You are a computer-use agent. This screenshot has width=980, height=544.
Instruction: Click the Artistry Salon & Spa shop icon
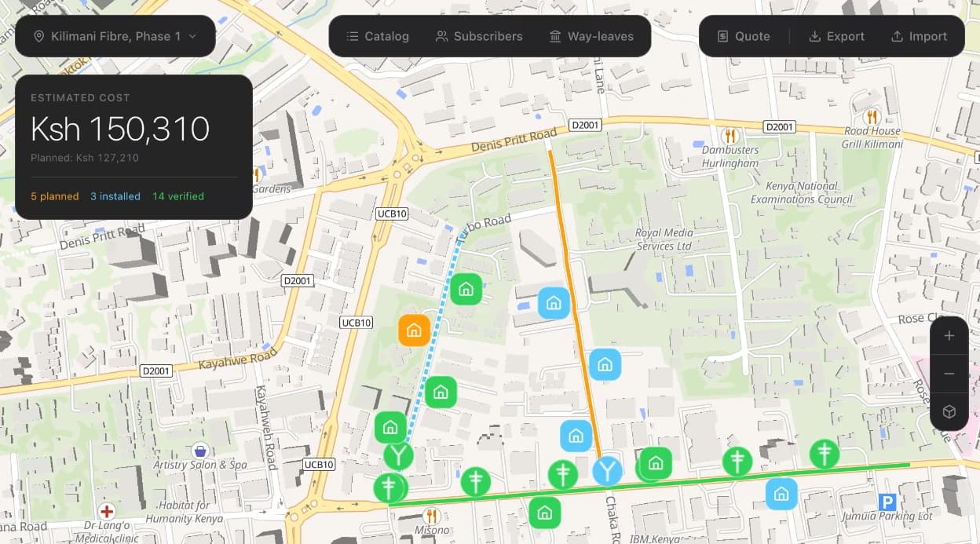tap(200, 451)
